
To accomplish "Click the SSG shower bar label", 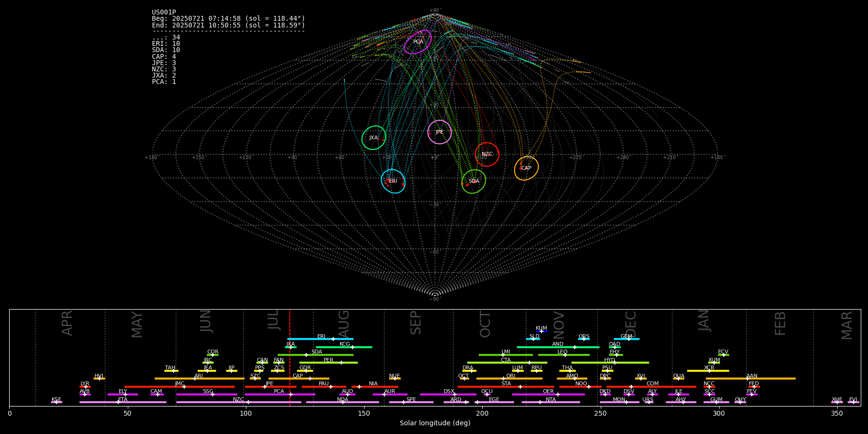I will [208, 392].
